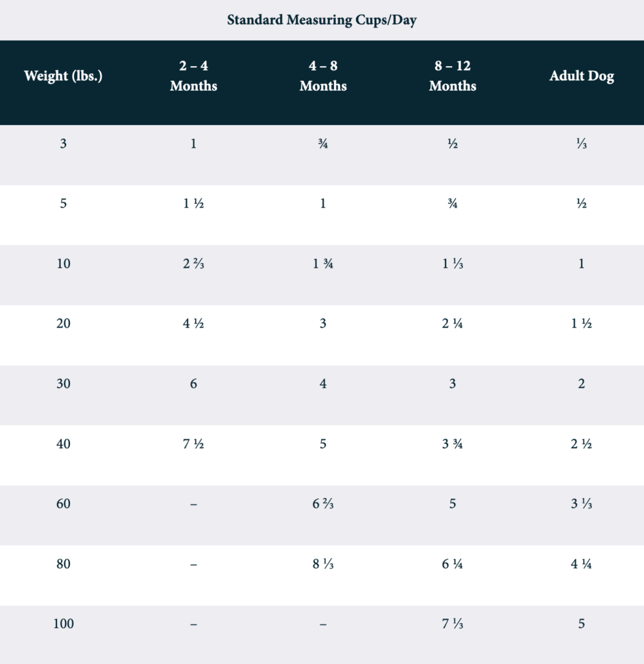Click the "Standard Measuring Cups/Day" table title
Screen dimensions: 644x664
322,20
